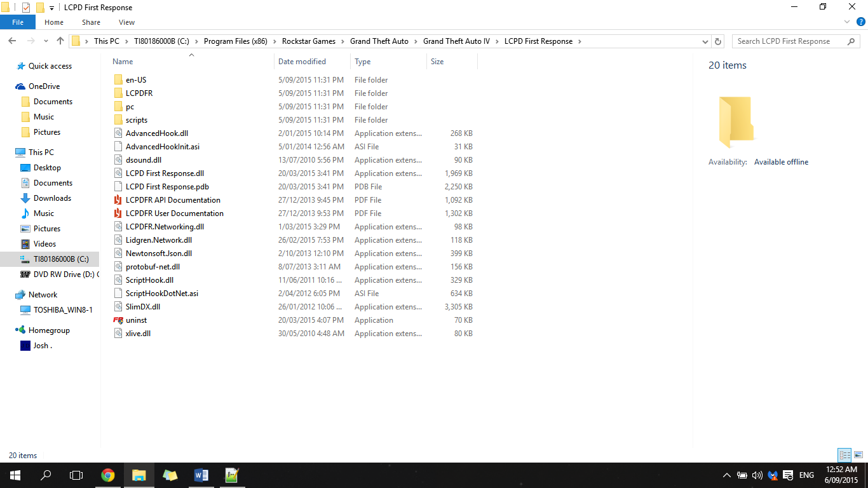Click the AdvancedHook.dll file icon

(118, 133)
